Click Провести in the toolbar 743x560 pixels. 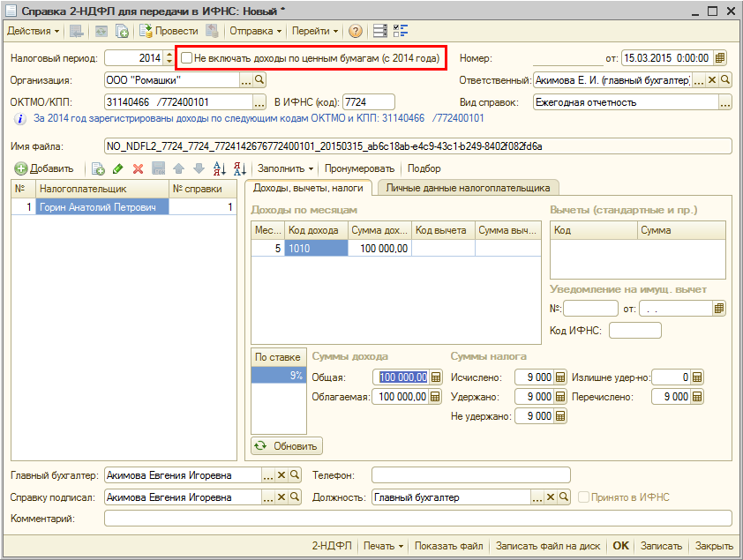click(x=169, y=31)
